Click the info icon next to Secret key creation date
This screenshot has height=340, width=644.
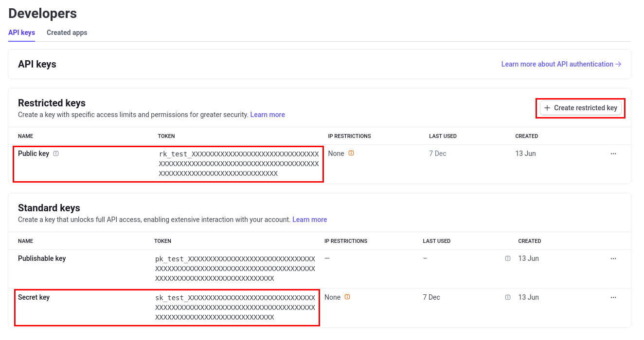[508, 297]
